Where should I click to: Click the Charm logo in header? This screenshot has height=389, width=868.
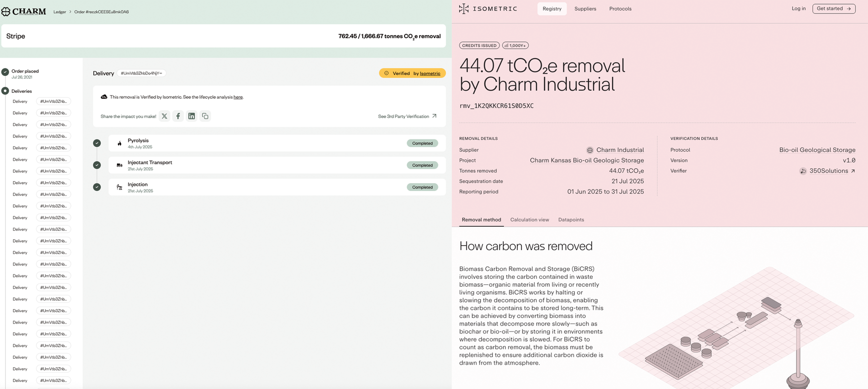(x=24, y=11)
